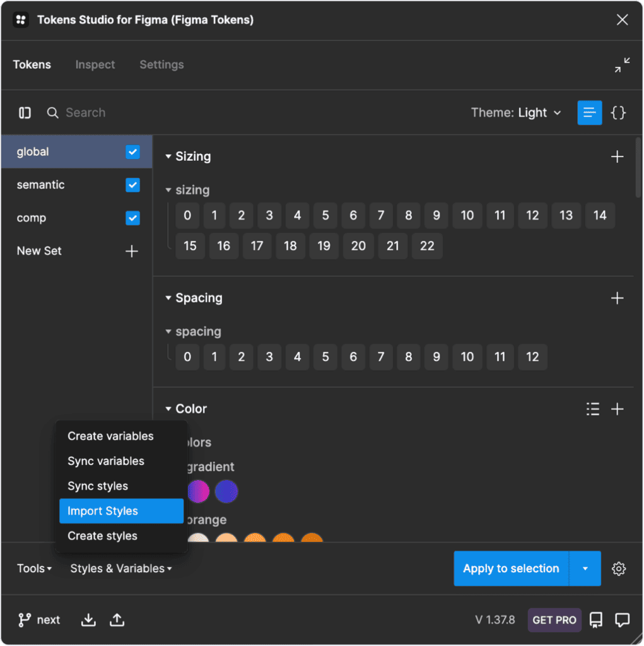Screen dimensions: 644x646
Task: Open the settings gear next to Apply
Action: coord(619,569)
